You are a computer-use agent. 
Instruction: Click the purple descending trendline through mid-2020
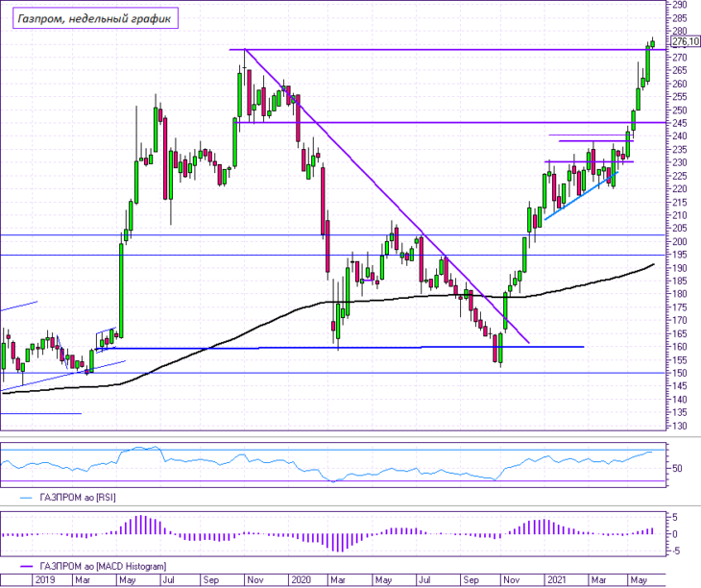tap(387, 196)
